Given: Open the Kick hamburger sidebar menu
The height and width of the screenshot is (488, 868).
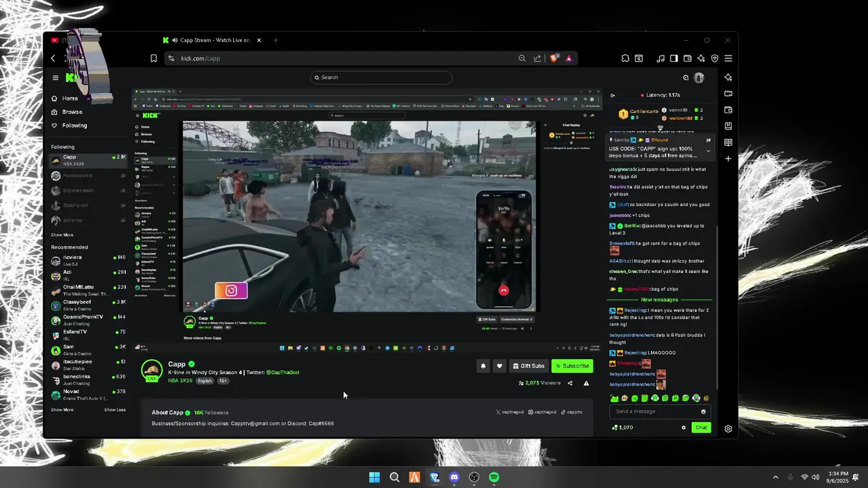Looking at the screenshot, I should pyautogui.click(x=56, y=78).
